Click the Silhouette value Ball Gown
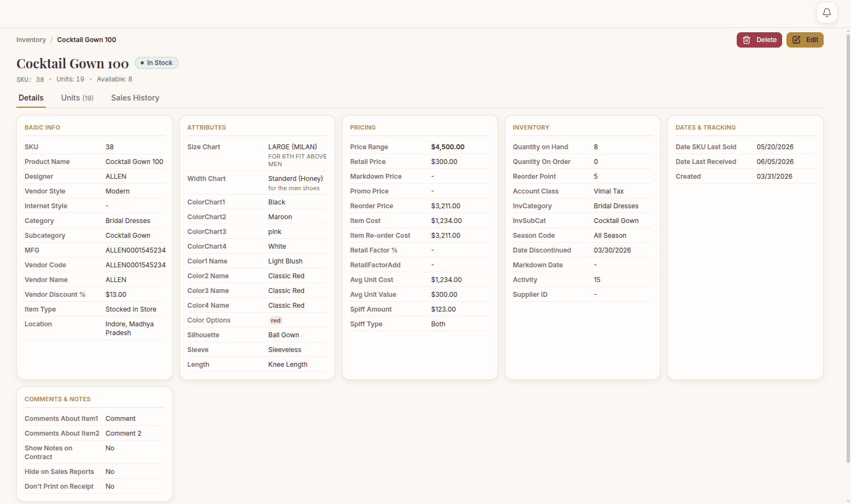The image size is (851, 504). (x=284, y=335)
